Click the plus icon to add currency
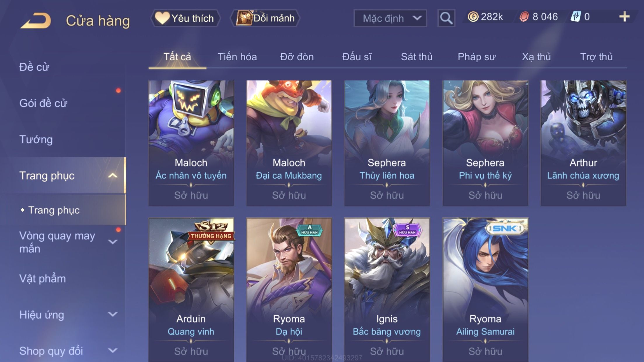 click(624, 17)
